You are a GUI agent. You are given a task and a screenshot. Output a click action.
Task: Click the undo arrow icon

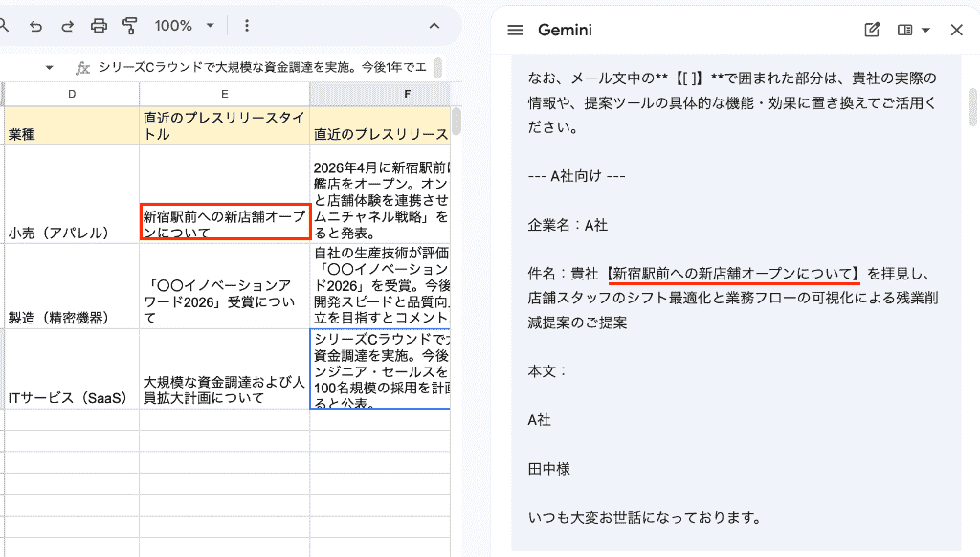click(x=36, y=26)
